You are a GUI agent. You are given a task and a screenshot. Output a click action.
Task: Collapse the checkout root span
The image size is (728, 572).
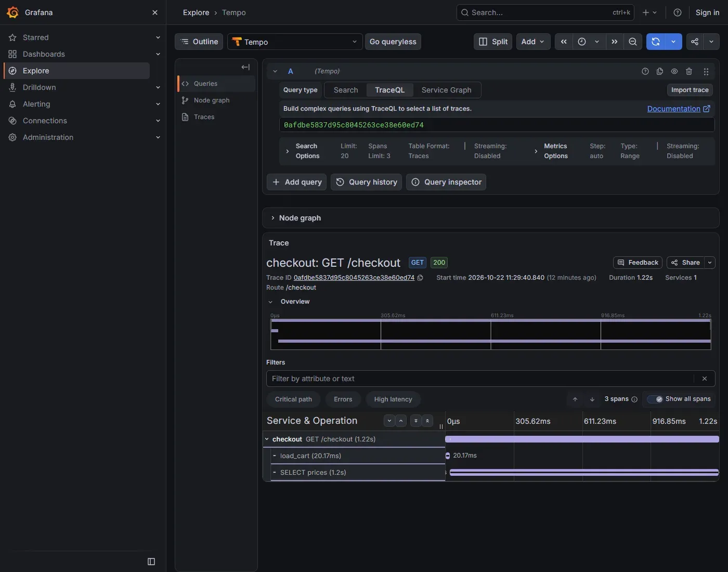point(267,439)
